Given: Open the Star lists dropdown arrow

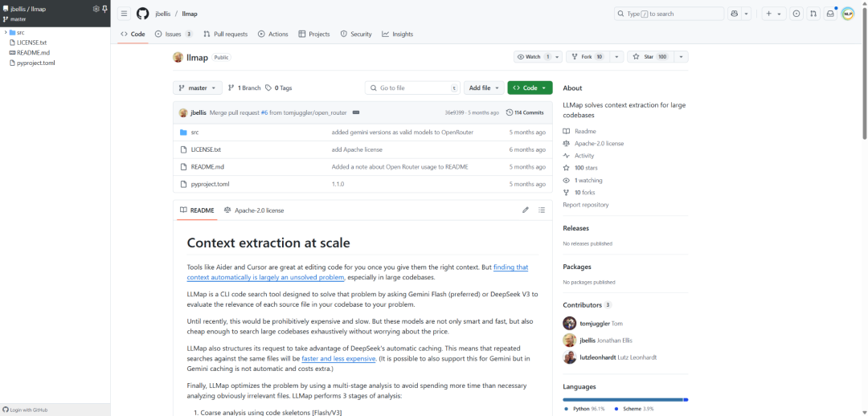Looking at the screenshot, I should point(681,57).
